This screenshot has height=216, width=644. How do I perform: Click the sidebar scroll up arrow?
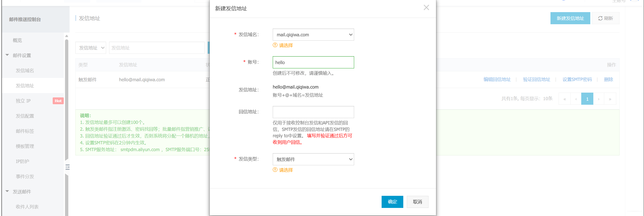pos(67,36)
